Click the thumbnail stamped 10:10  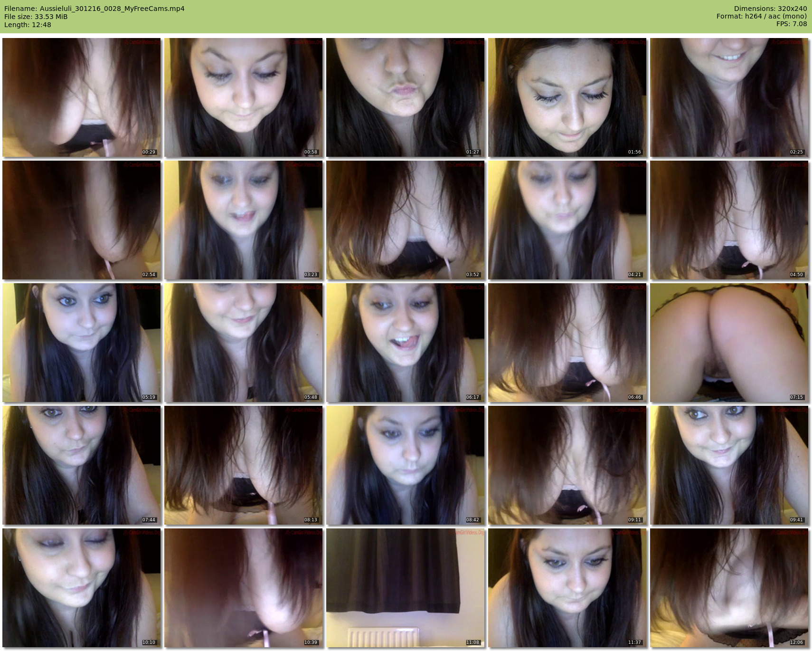82,588
